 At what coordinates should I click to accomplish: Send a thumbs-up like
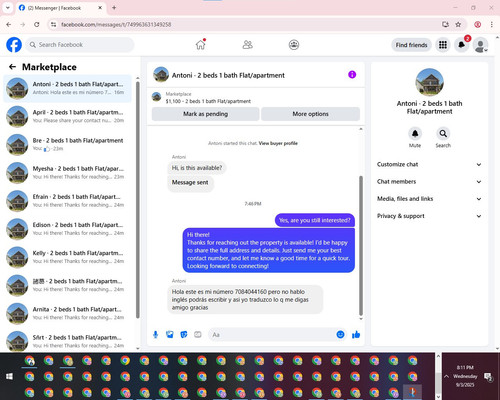tap(356, 334)
